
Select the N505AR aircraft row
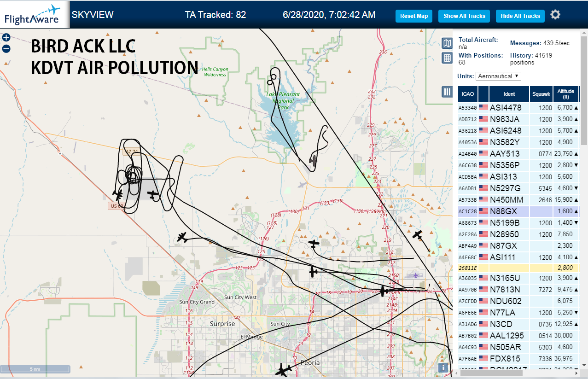(519, 347)
